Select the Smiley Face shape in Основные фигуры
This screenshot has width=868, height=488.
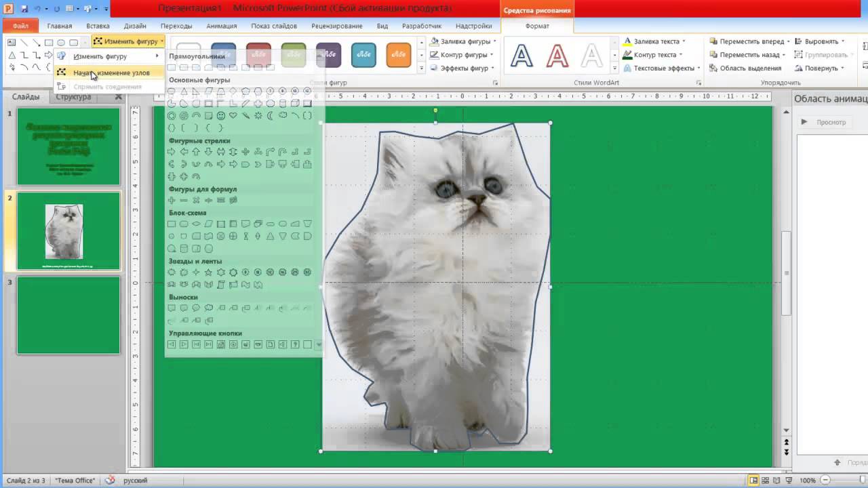pos(221,116)
